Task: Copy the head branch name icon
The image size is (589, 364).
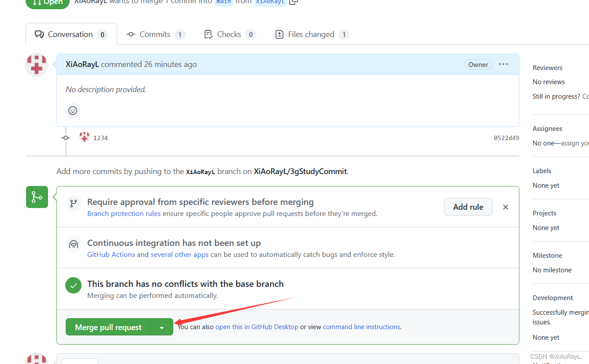Action: 294,2
